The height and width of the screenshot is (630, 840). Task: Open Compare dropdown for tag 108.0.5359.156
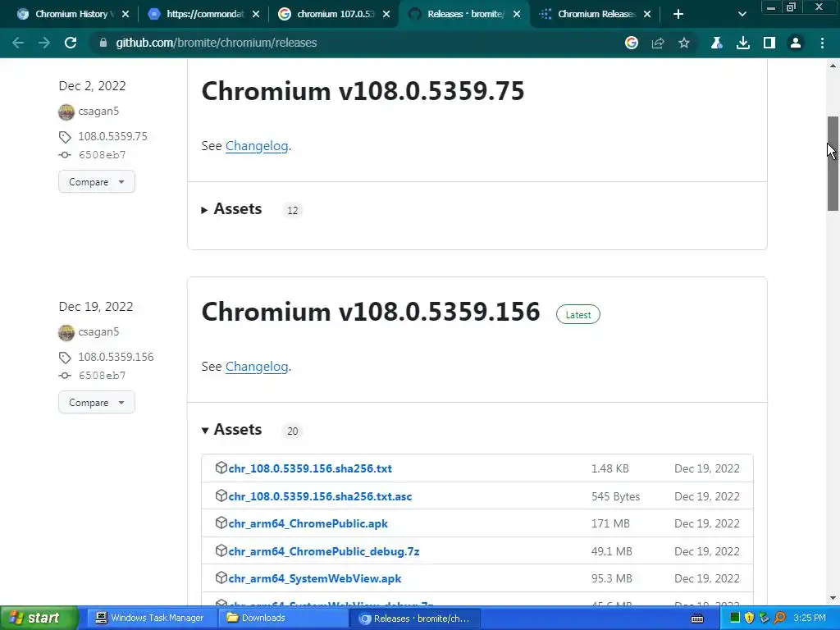97,402
